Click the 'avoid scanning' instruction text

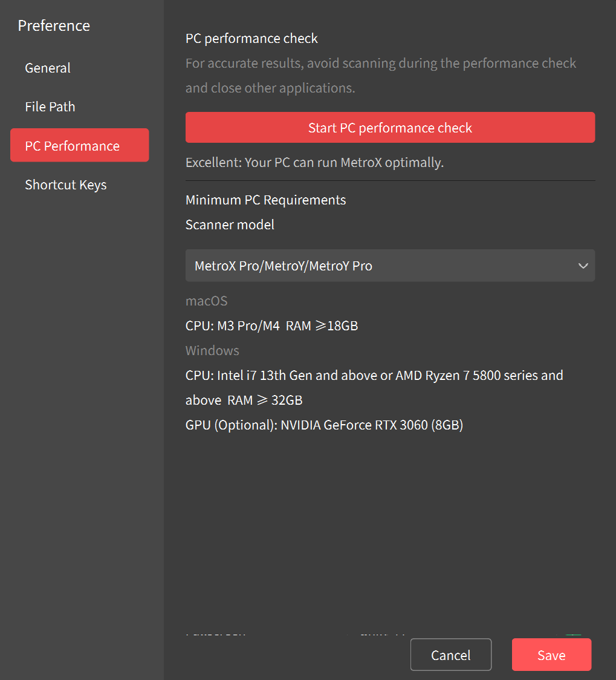(x=381, y=64)
